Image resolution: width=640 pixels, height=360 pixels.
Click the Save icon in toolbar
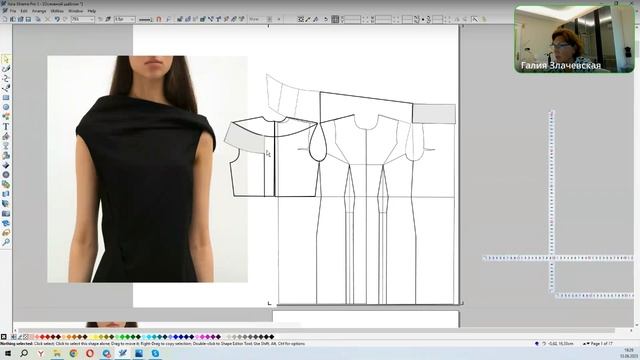pos(28,19)
